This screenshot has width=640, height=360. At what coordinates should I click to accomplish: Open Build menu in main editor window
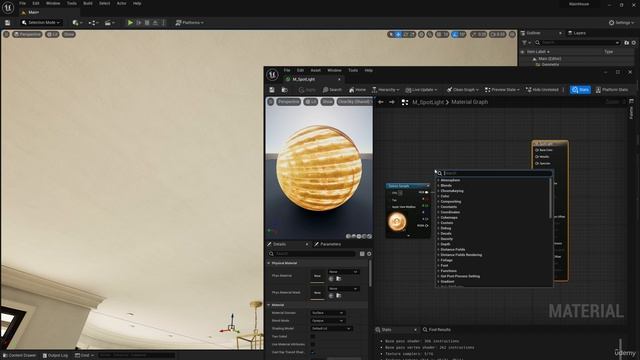click(88, 3)
